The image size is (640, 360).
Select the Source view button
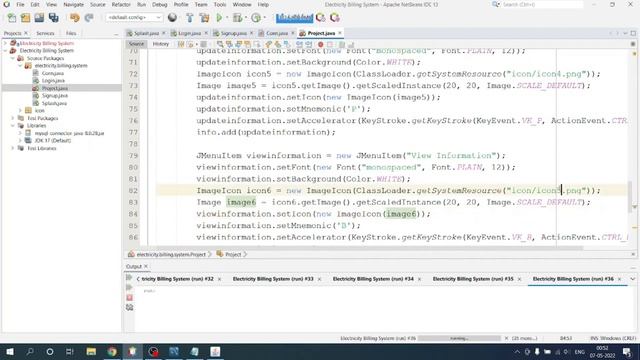136,44
